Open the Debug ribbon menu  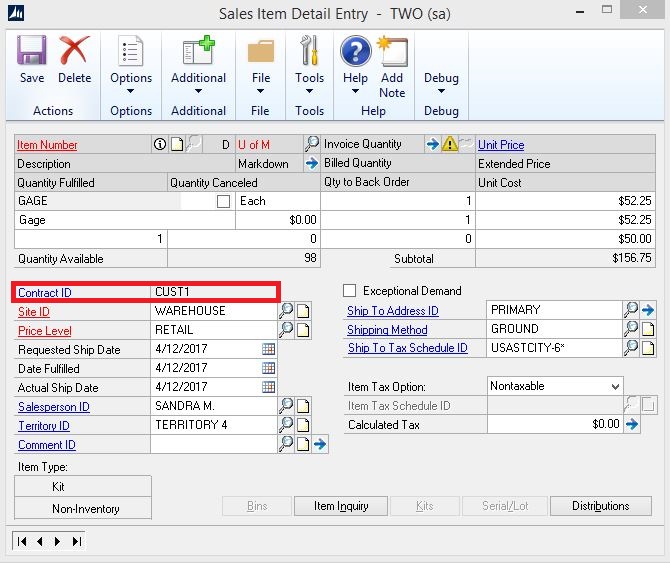441,84
